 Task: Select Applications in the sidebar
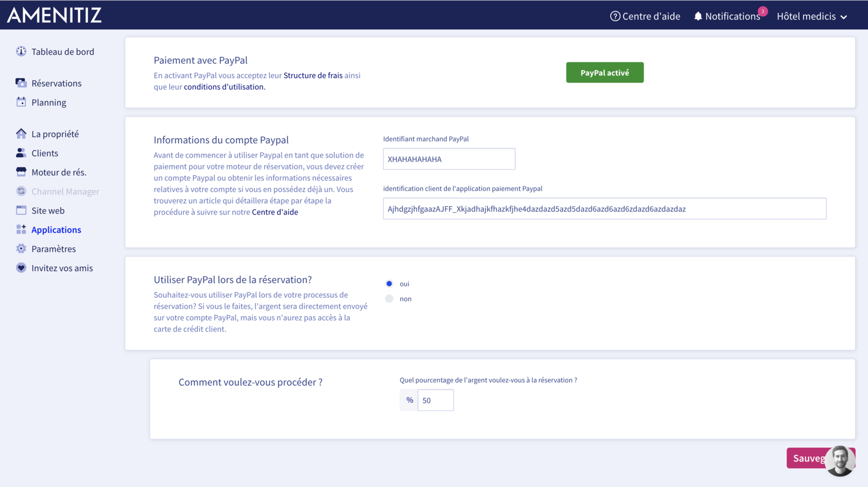[56, 230]
